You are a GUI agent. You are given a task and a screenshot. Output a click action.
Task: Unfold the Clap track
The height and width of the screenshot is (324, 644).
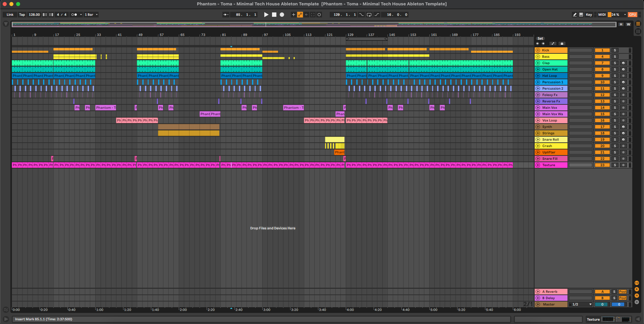tap(538, 63)
